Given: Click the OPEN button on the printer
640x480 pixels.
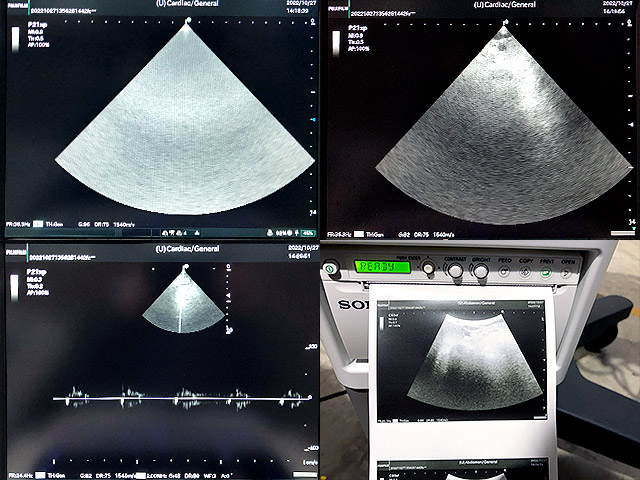Looking at the screenshot, I should coord(567,273).
